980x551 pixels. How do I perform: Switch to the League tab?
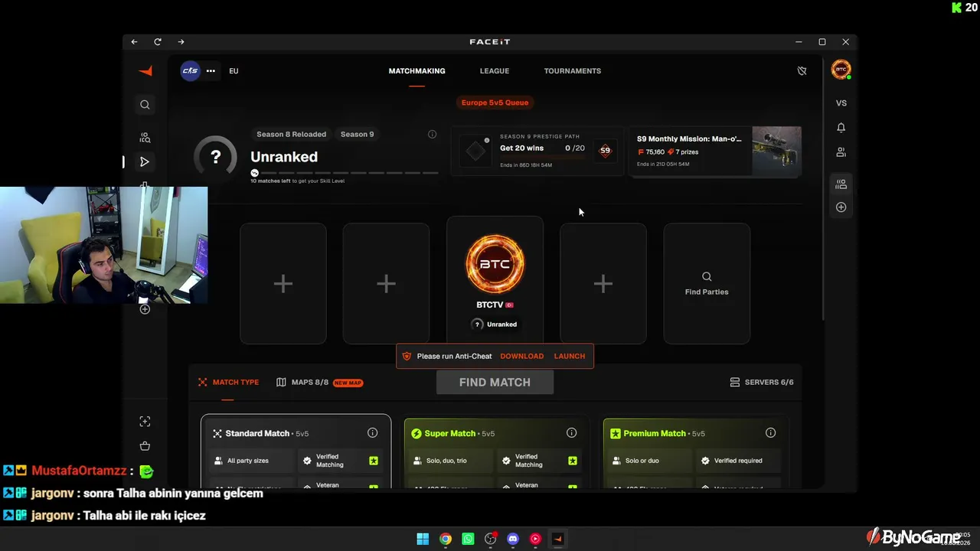pyautogui.click(x=495, y=71)
